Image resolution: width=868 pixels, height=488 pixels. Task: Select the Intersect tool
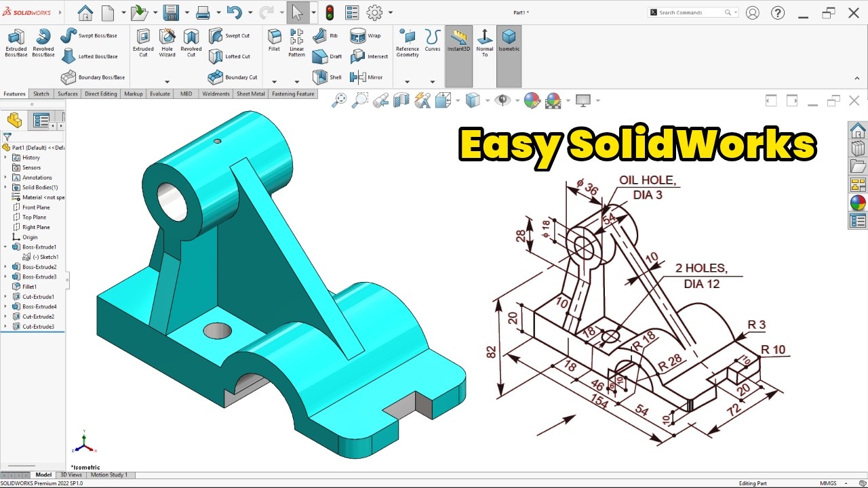[370, 56]
